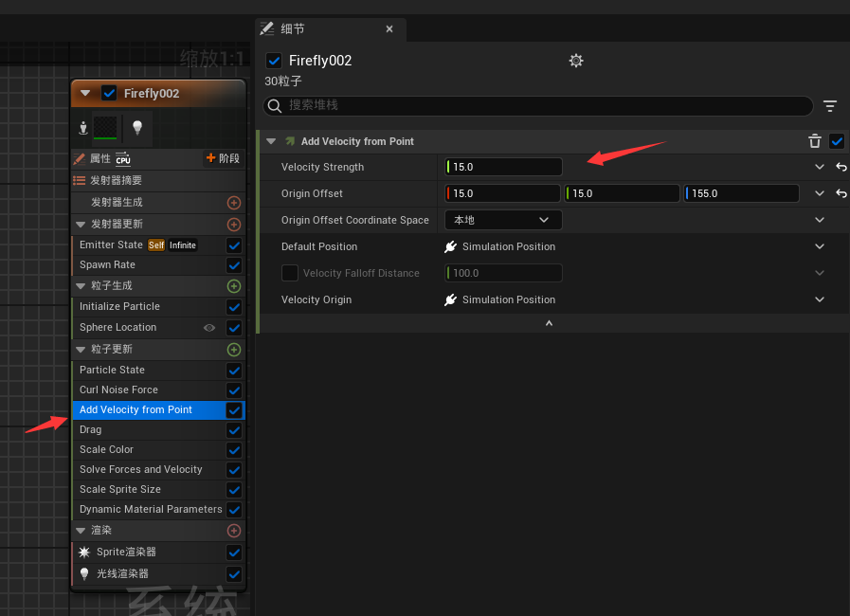Delete the Add Velocity from Point module
This screenshot has width=850, height=616.
[815, 141]
